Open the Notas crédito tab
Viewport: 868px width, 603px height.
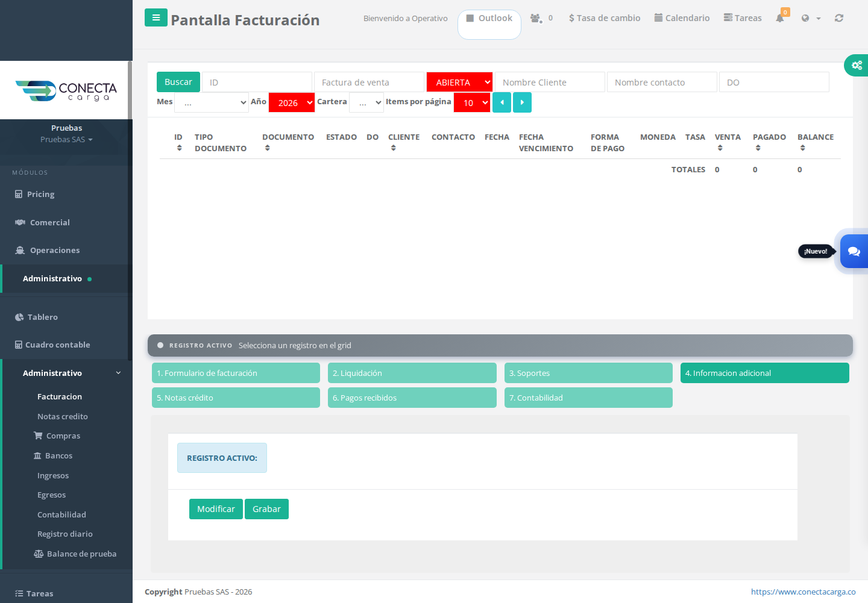236,398
